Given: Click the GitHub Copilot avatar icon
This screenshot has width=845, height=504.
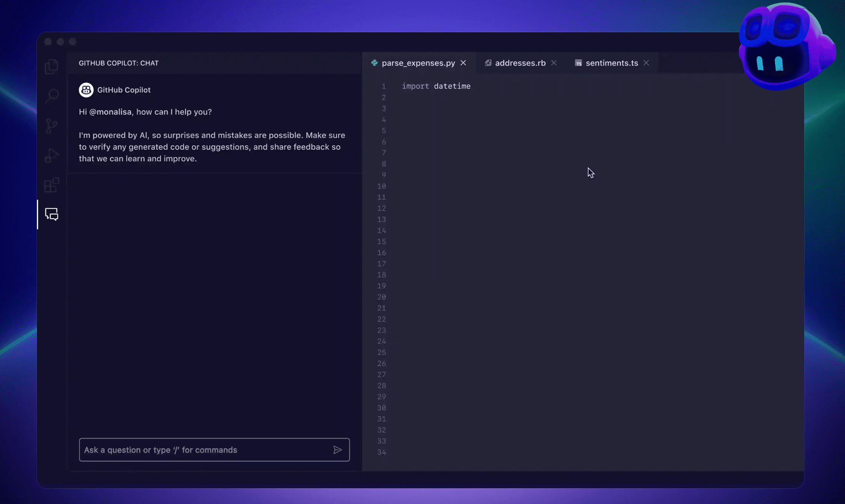Looking at the screenshot, I should click(x=86, y=90).
